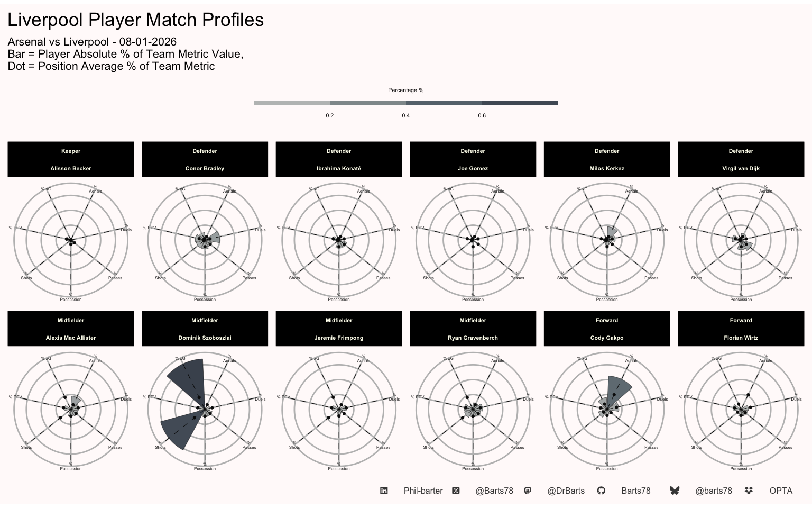Click the Mastodon icon beside @DrBarts

pos(528,491)
